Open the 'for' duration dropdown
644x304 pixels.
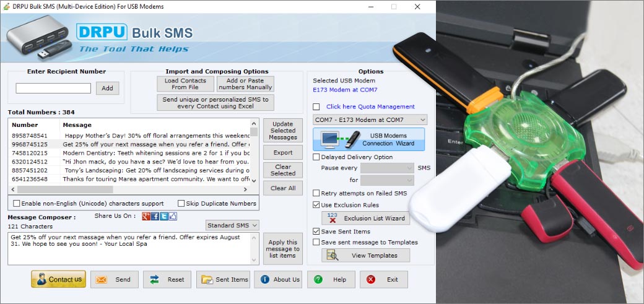pos(387,180)
